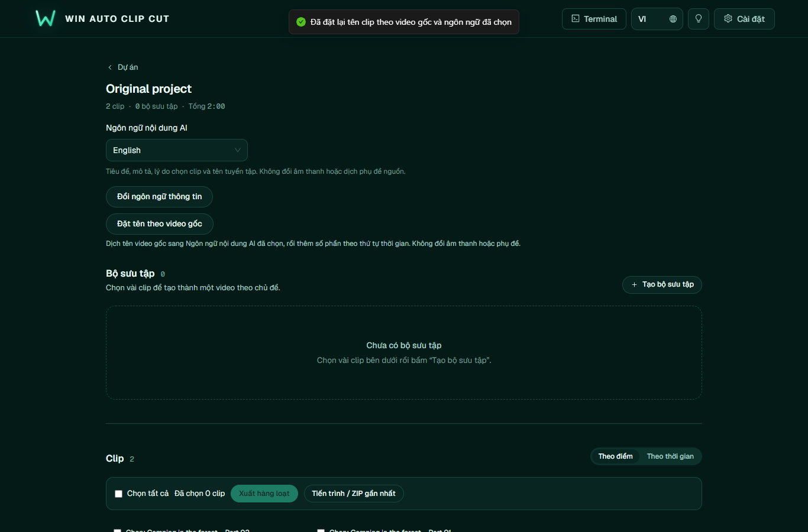Click the Đã chọn 0 clip text
The width and height of the screenshot is (808, 532).
199,494
